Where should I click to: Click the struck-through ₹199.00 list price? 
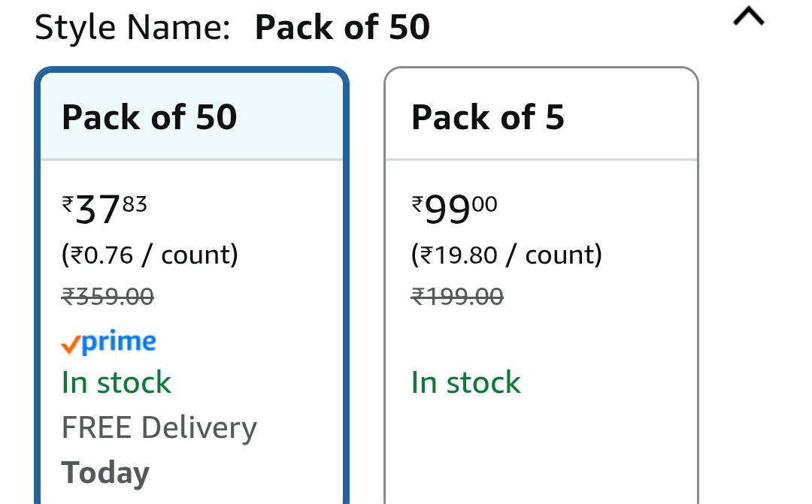coord(456,297)
